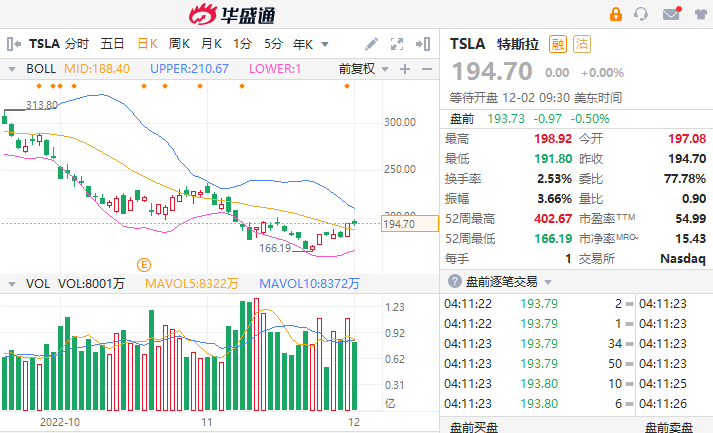Click TSLA ticker in chart header
Viewport: 713px width, 433px height.
coord(45,44)
